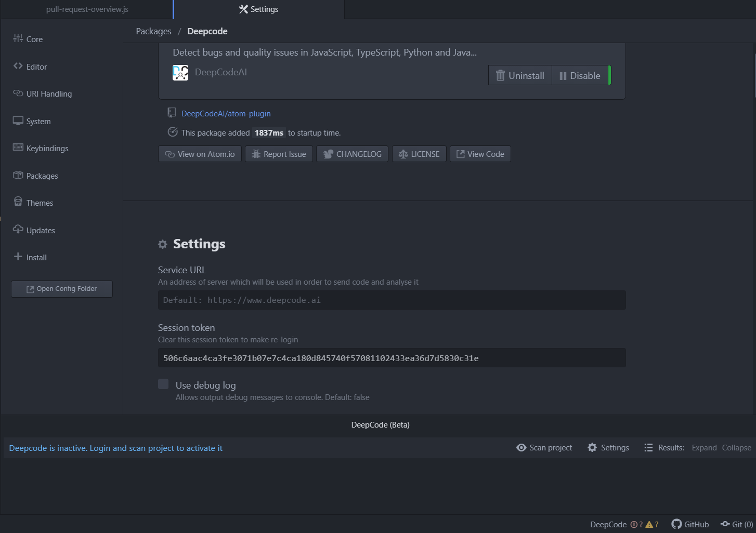
Task: Enable the Use debug log checkbox
Action: [x=163, y=384]
